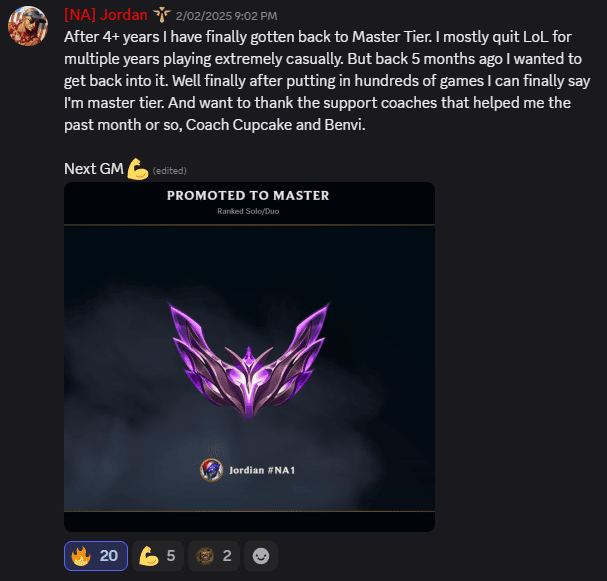This screenshot has height=581, width=607.
Task: Click the fire emoji icon in reactions
Action: (x=81, y=556)
